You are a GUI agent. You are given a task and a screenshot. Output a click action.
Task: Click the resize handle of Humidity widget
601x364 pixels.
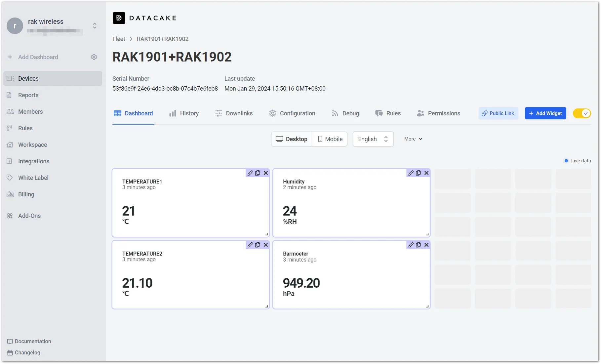(427, 234)
